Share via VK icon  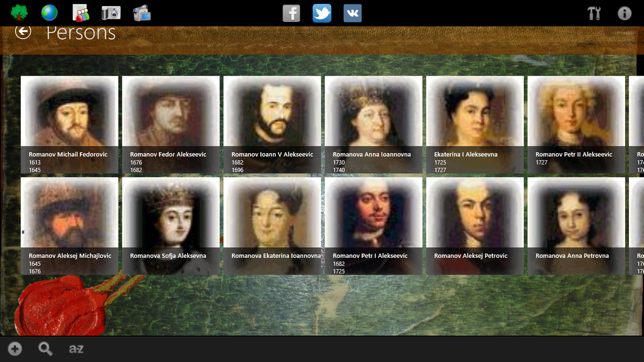coord(353,13)
